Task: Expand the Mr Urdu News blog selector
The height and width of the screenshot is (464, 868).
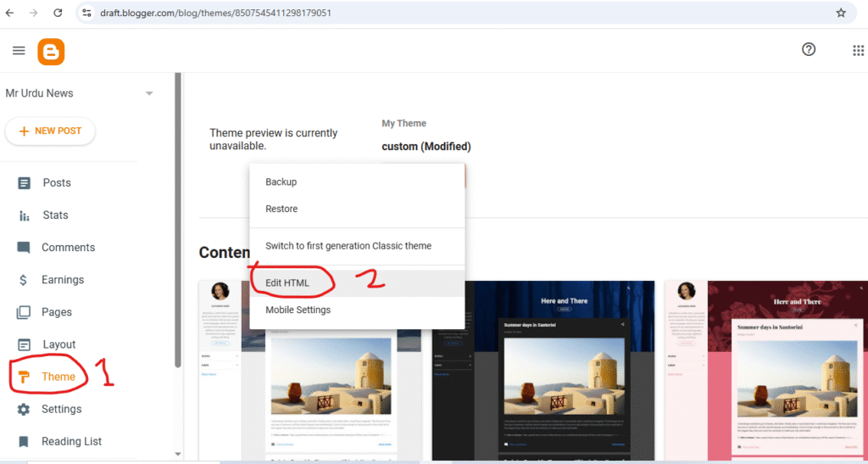Action: [x=149, y=93]
